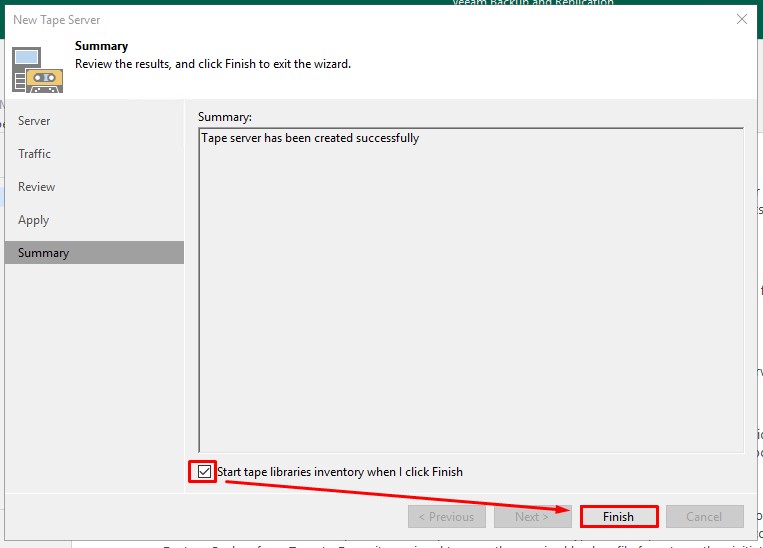
Task: Select the Server wizard step
Action: click(x=34, y=121)
